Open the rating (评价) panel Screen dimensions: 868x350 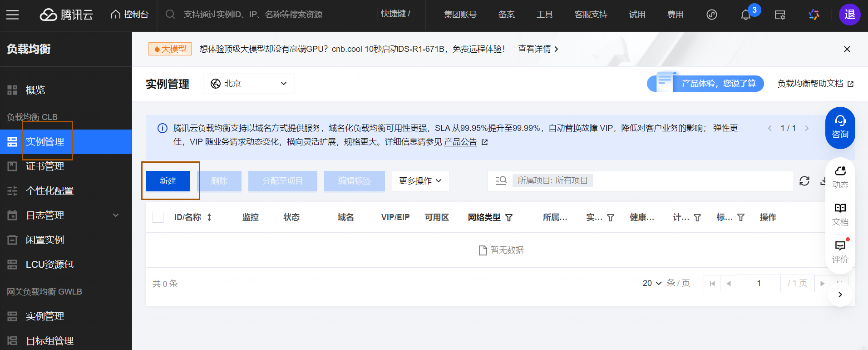pyautogui.click(x=840, y=252)
